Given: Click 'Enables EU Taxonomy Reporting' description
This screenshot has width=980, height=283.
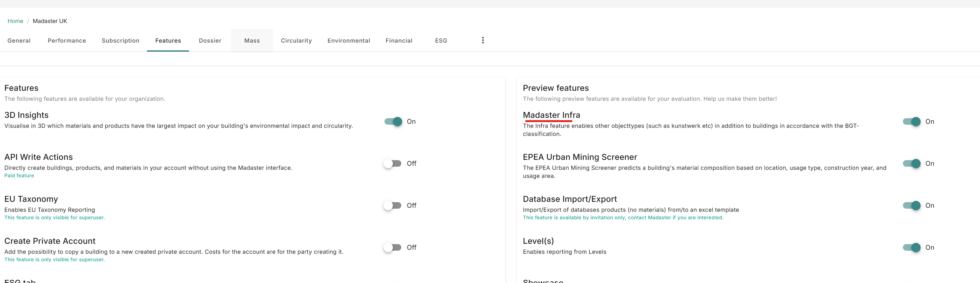Looking at the screenshot, I should [x=50, y=210].
